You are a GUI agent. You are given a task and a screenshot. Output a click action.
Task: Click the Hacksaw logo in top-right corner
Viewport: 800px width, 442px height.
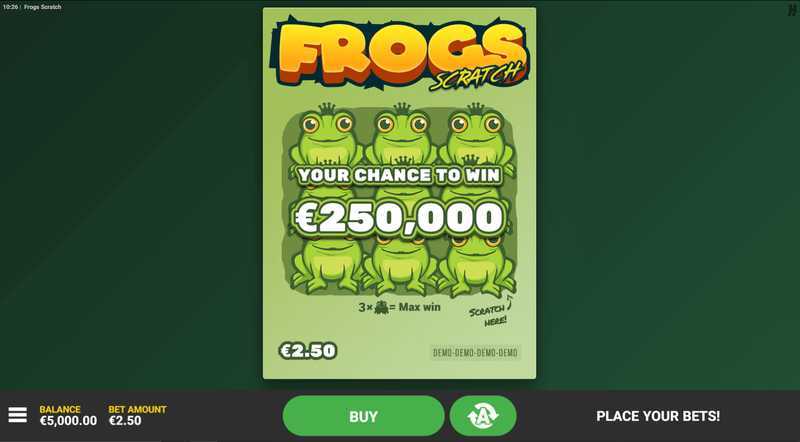(793, 10)
